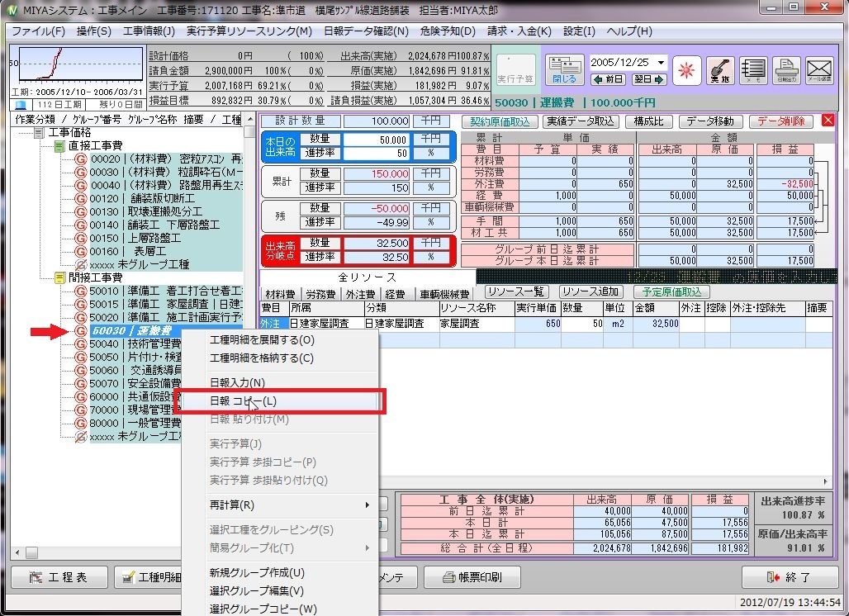Open the 危険予知(D) menu
849x616 pixels.
click(x=448, y=31)
